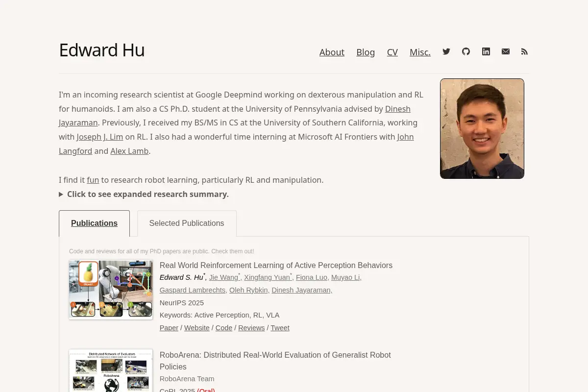This screenshot has height=392, width=588.
Task: Open the Alex Lamb link
Action: pyautogui.click(x=129, y=151)
